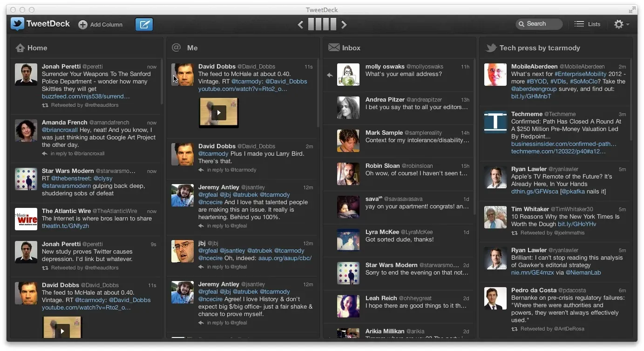
Task: Go to the previous columns with left arrow
Action: (x=300, y=25)
